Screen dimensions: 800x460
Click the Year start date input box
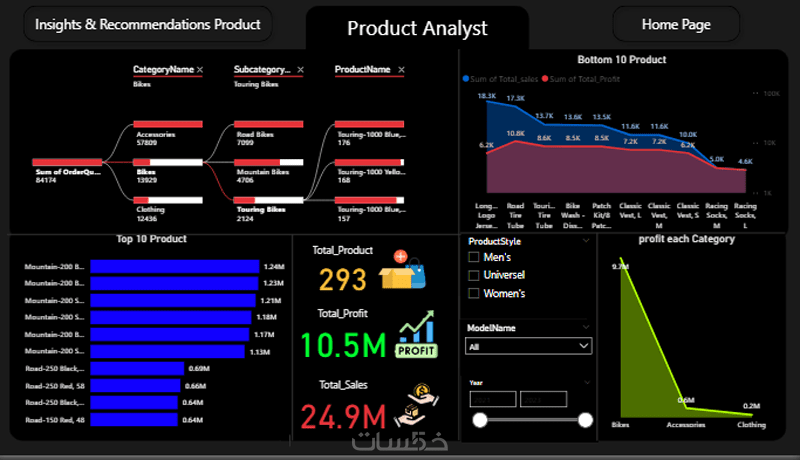[x=493, y=399]
